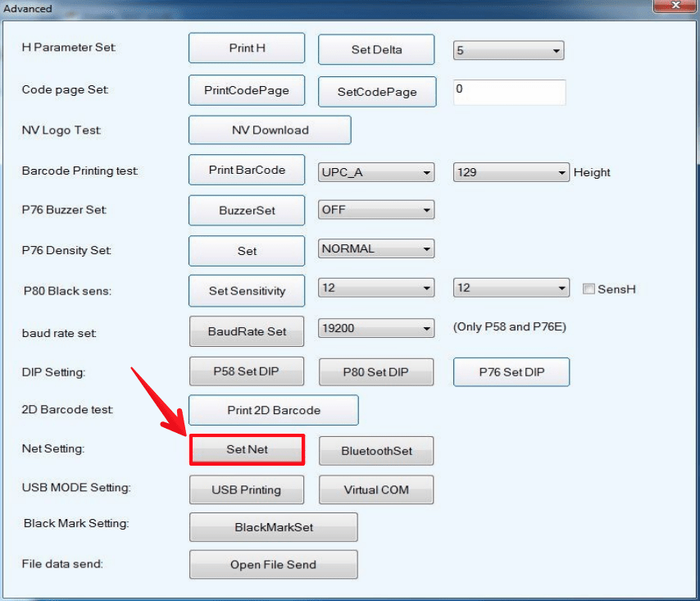Click the 'DIP Setting:' label
The width and height of the screenshot is (700, 601).
53,372
